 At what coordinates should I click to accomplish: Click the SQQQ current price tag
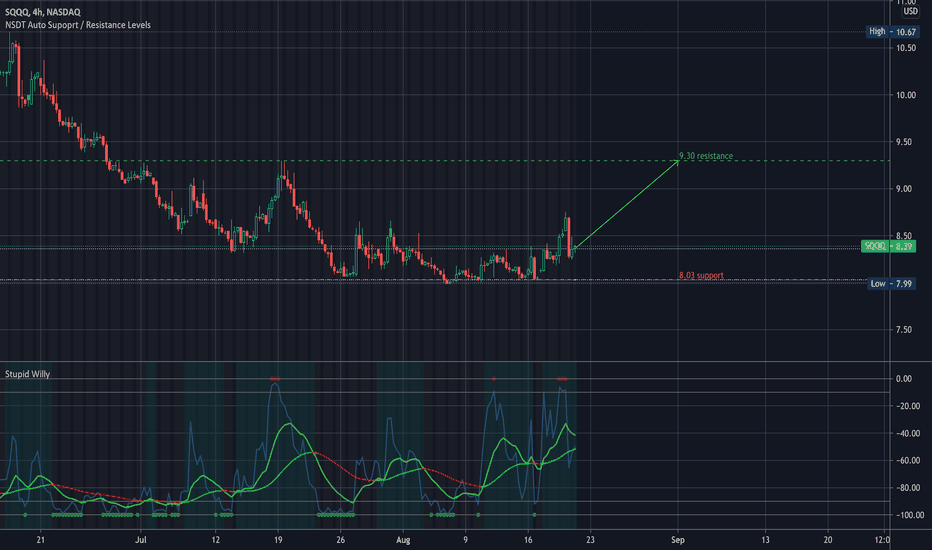click(888, 246)
